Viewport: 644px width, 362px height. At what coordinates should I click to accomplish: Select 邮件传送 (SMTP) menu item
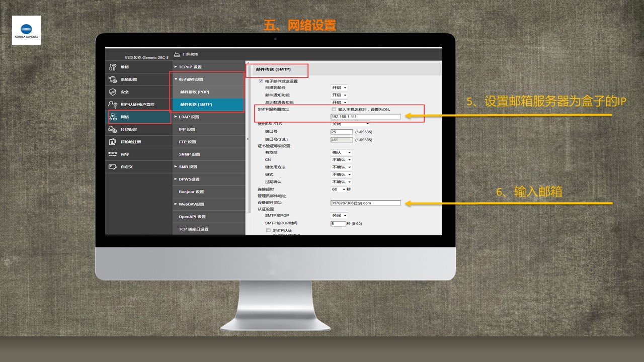point(196,105)
